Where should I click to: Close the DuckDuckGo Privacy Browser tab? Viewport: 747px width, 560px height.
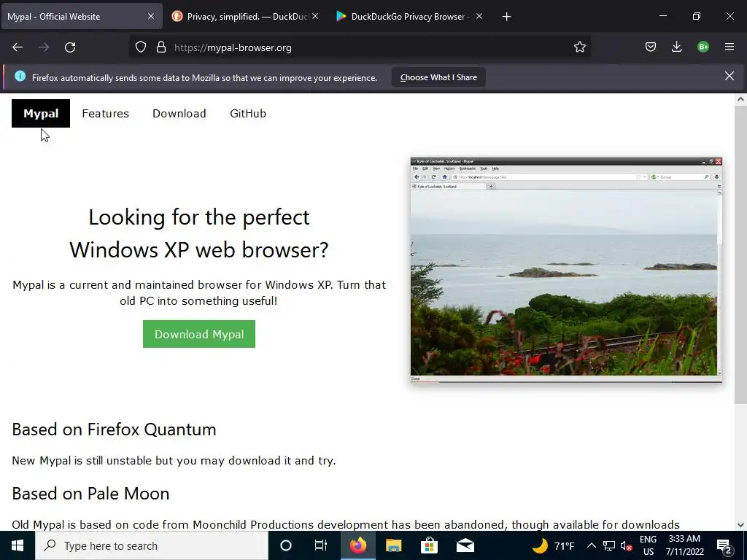[479, 16]
